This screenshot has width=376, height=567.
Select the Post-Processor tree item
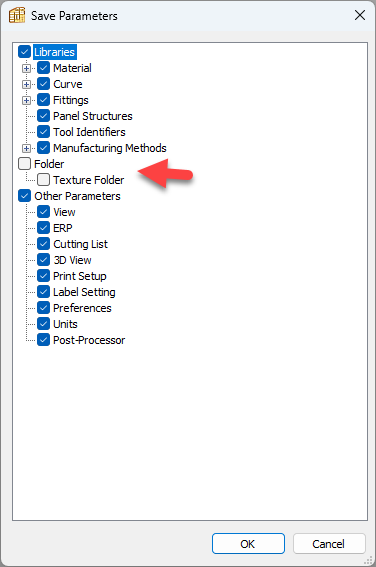pos(89,340)
